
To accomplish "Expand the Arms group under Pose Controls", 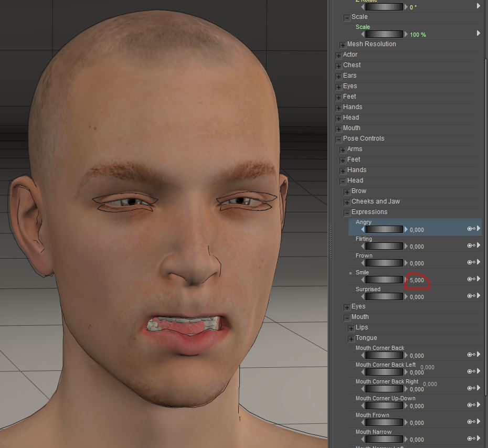I will pos(342,150).
